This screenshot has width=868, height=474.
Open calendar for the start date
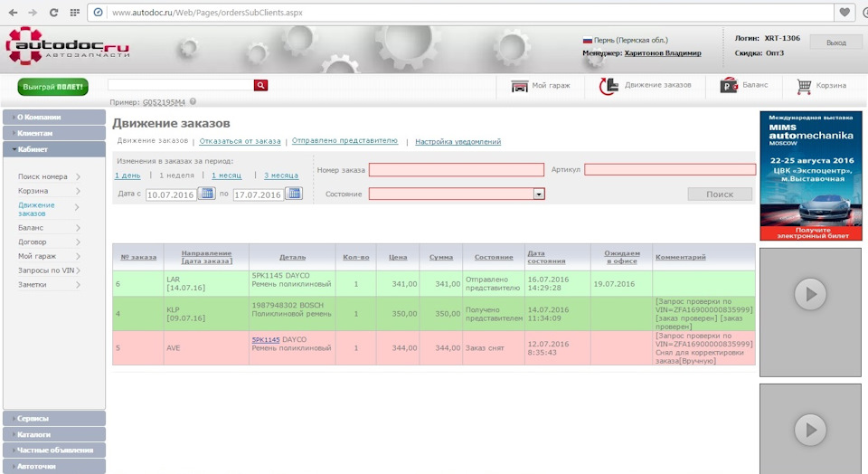206,194
